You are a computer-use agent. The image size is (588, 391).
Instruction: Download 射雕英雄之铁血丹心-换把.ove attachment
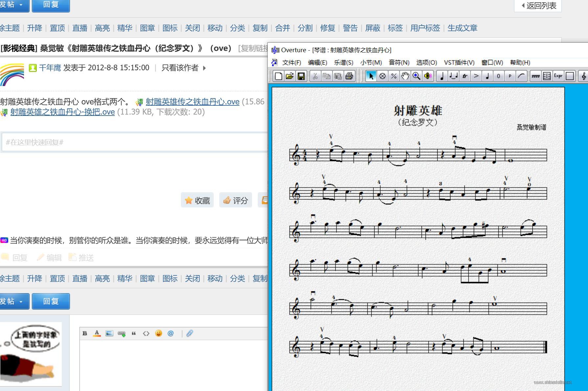coord(62,112)
